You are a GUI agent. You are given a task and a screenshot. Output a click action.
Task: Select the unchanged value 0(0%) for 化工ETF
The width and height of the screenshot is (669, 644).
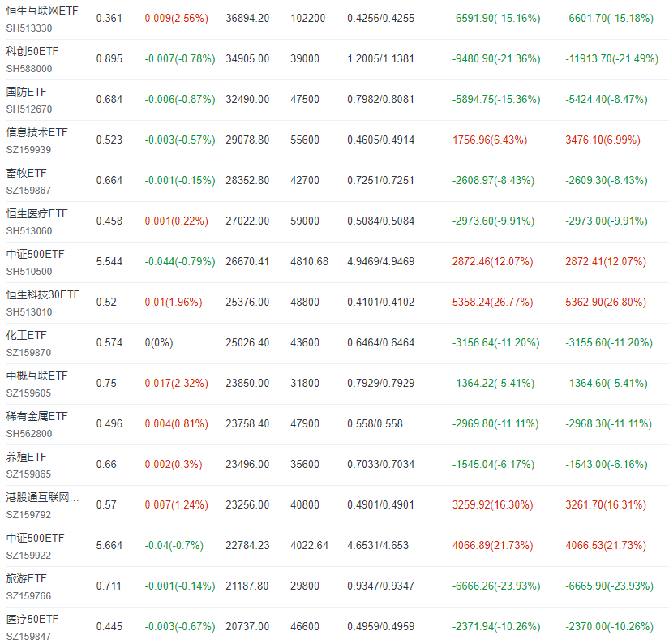159,343
